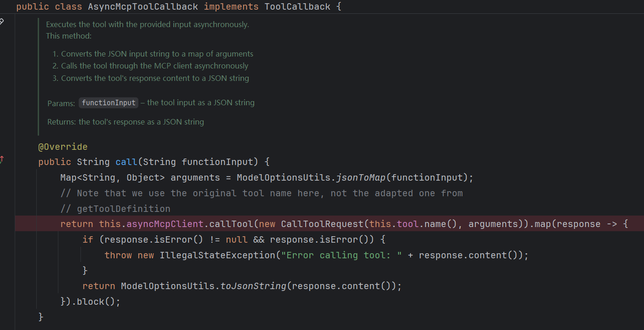Click the name() call on this.tool
Viewport: 644px width, 330px height.
click(441, 224)
